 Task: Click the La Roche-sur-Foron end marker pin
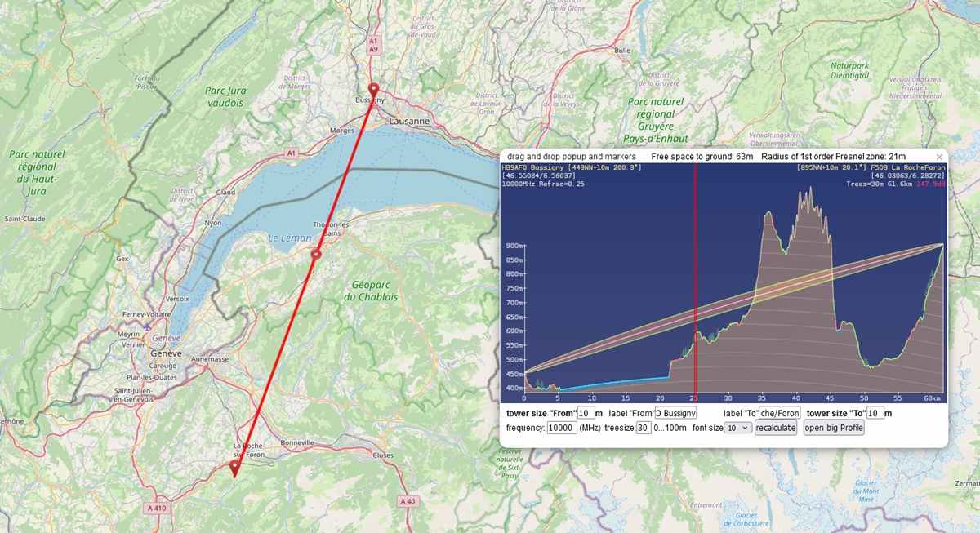coord(235,468)
